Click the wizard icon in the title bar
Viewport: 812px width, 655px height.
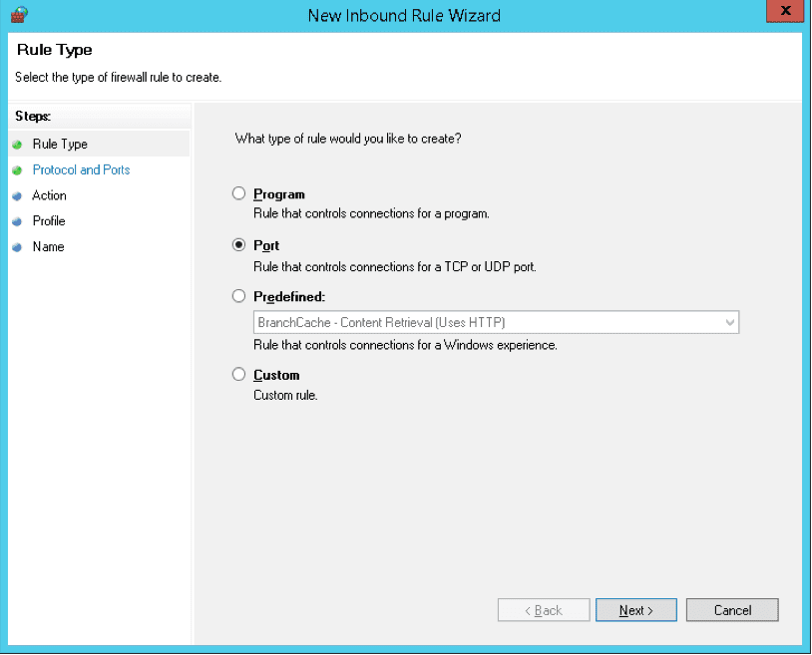coord(19,15)
